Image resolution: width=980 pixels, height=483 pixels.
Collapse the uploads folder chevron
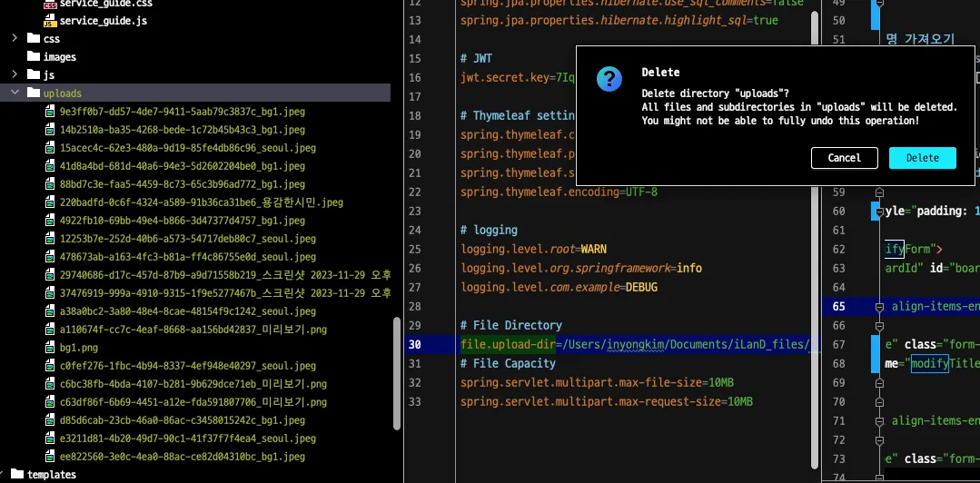[x=15, y=93]
